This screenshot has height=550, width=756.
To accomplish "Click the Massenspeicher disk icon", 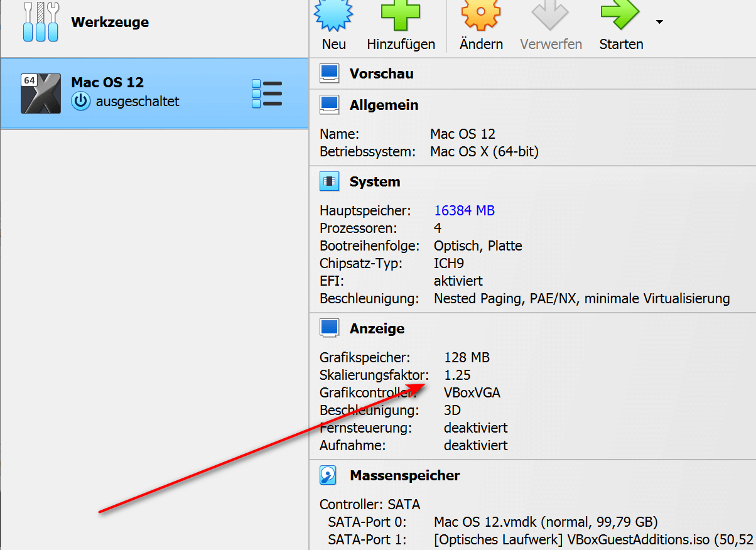I will pyautogui.click(x=330, y=475).
